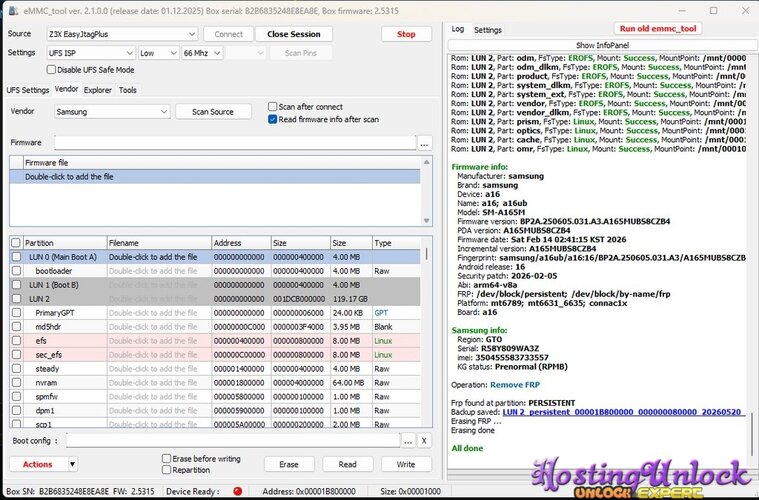This screenshot has width=759, height=500.
Task: Select the md5hdr partition row
Action: [x=214, y=327]
